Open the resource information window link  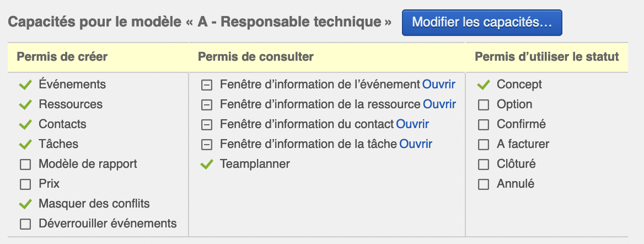coord(439,104)
